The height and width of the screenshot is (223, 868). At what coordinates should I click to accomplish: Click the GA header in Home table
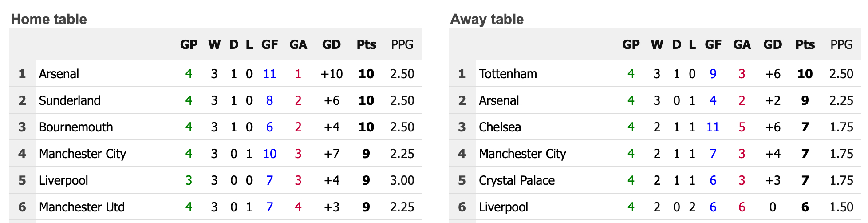click(298, 44)
